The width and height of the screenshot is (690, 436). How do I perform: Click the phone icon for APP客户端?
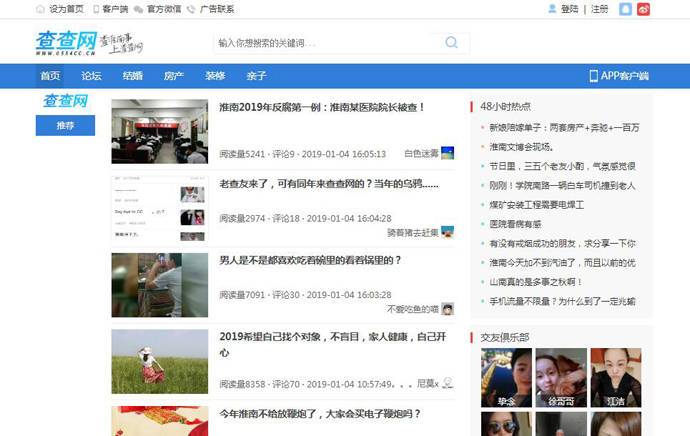[x=593, y=76]
